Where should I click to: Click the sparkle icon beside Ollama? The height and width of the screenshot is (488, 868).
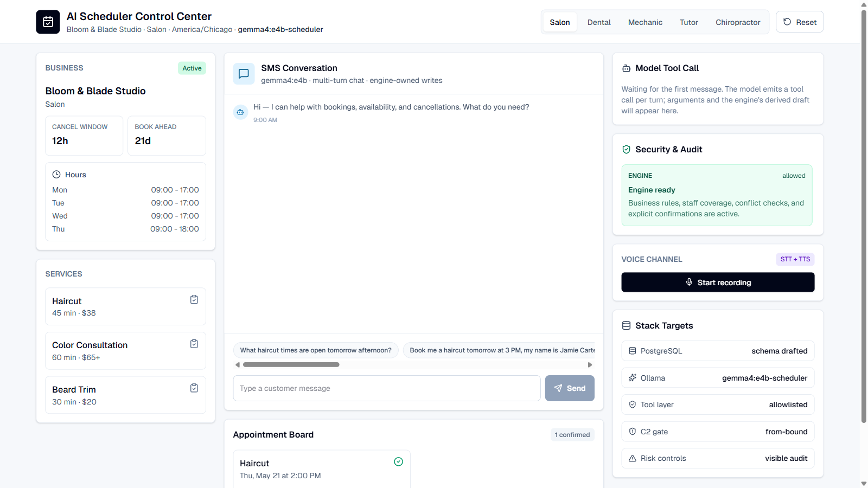tap(633, 378)
